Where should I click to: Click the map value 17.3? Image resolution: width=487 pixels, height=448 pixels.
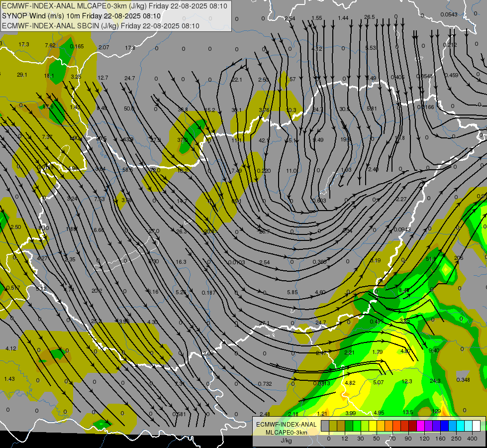pos(23,44)
